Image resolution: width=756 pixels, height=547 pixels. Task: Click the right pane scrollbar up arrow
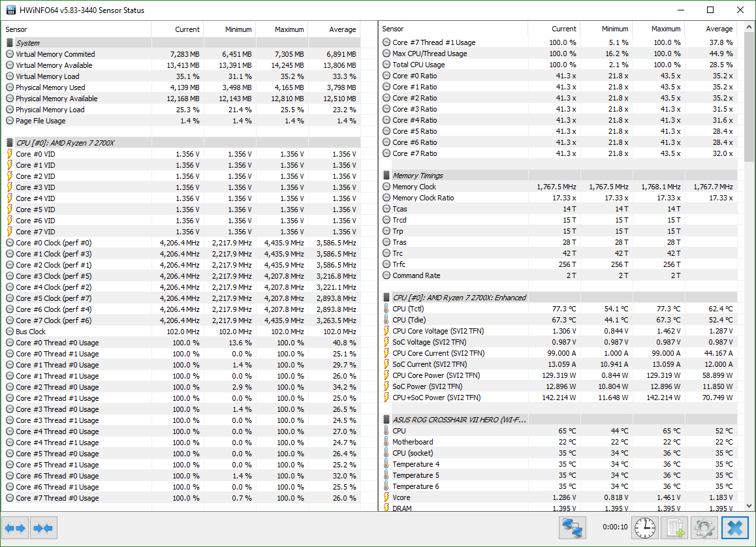[x=749, y=27]
